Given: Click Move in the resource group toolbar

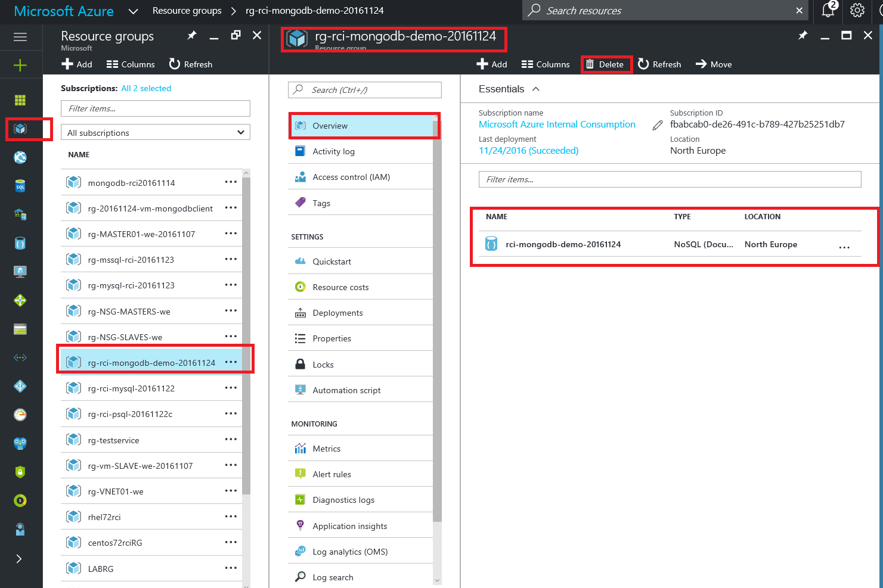Looking at the screenshot, I should [714, 64].
